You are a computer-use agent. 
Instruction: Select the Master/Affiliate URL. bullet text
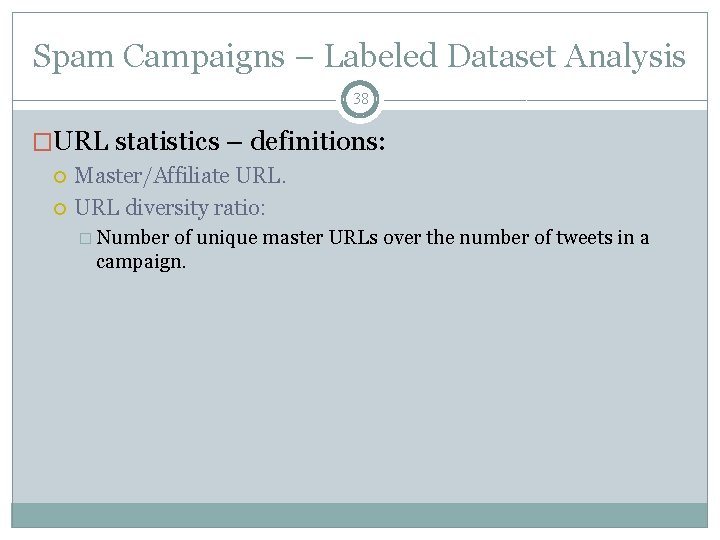pyautogui.click(x=180, y=175)
